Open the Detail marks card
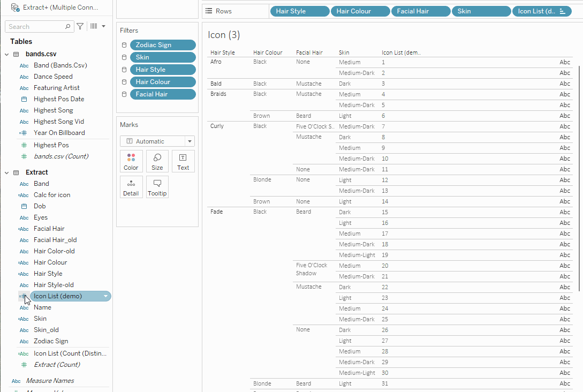The height and width of the screenshot is (392, 583). pos(131,187)
